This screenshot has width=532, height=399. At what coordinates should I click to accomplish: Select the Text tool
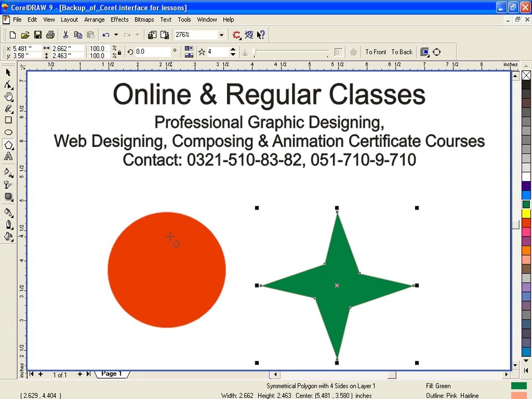tap(8, 156)
